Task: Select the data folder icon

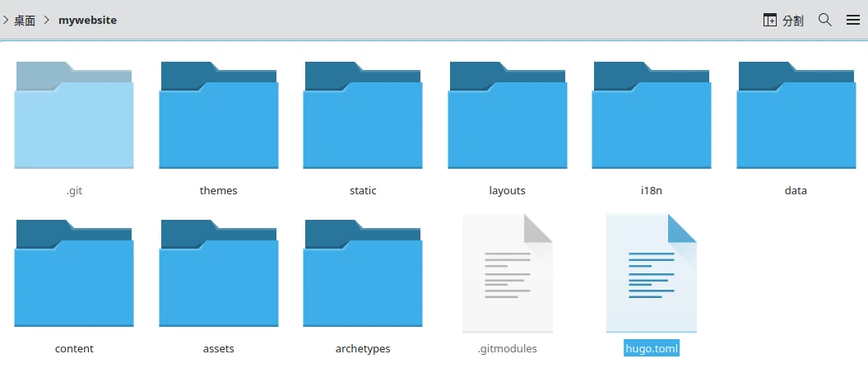Action: tap(796, 115)
